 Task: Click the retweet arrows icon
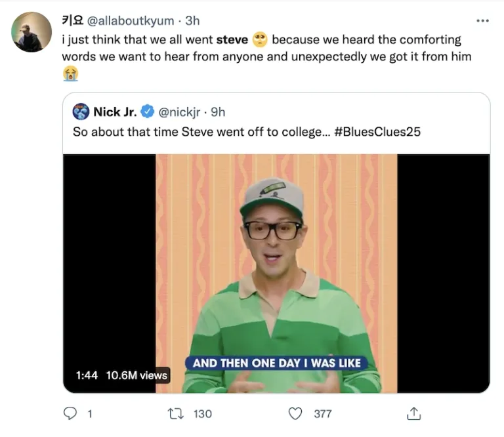(176, 413)
